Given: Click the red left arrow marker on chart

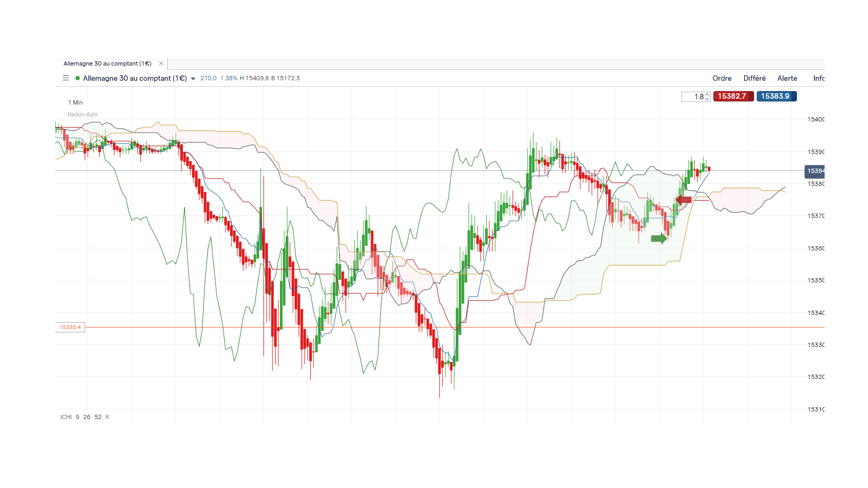Looking at the screenshot, I should pyautogui.click(x=684, y=200).
